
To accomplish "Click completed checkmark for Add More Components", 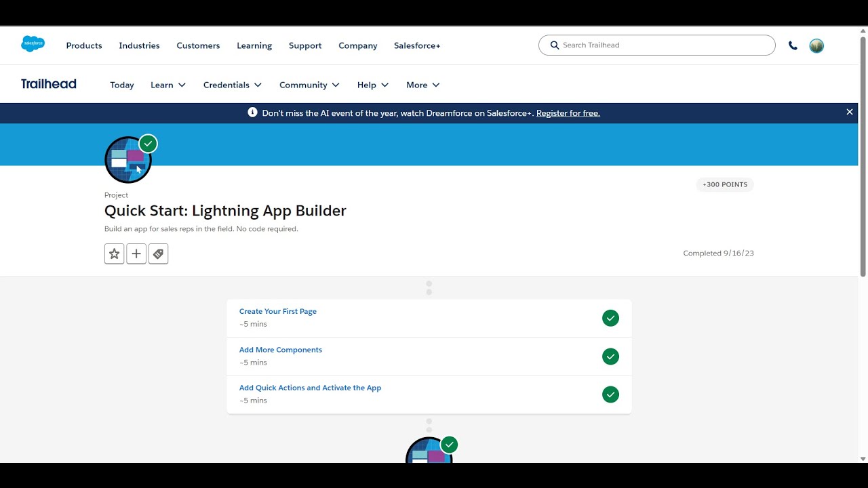I will click(610, 357).
